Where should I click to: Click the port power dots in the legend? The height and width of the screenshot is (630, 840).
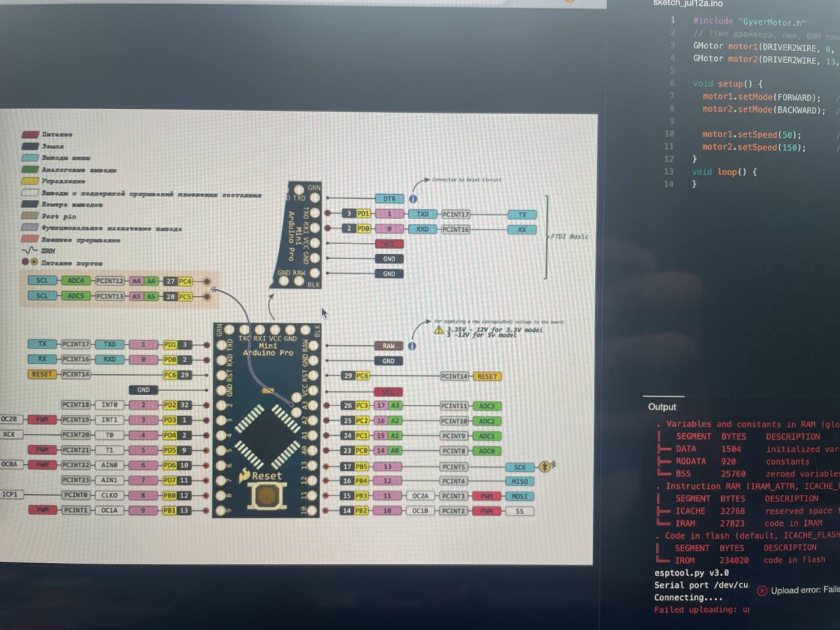30,262
